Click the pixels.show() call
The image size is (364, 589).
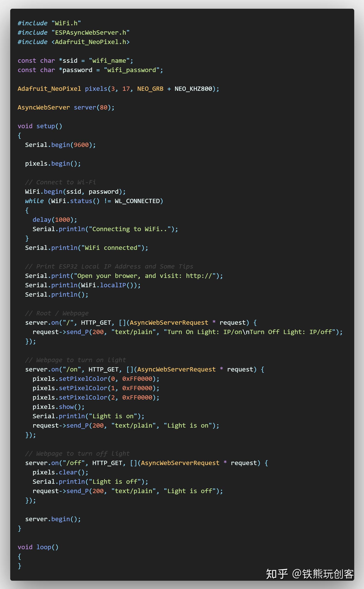(58, 407)
